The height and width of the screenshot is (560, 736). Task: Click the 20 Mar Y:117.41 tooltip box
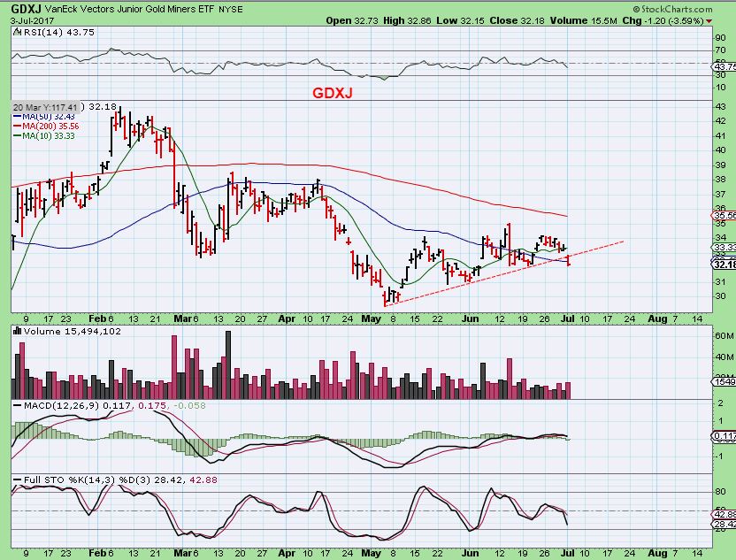(45, 107)
